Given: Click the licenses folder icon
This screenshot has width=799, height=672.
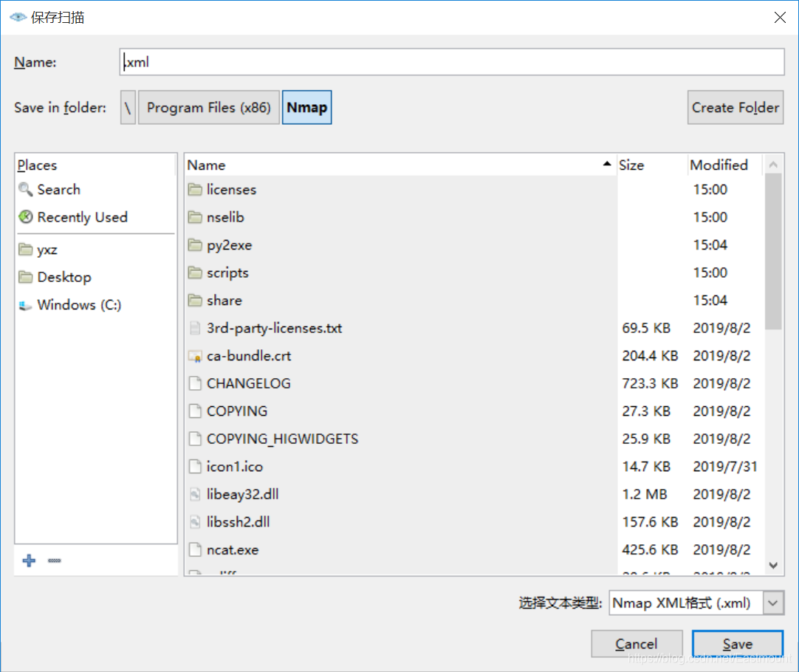Looking at the screenshot, I should [195, 190].
